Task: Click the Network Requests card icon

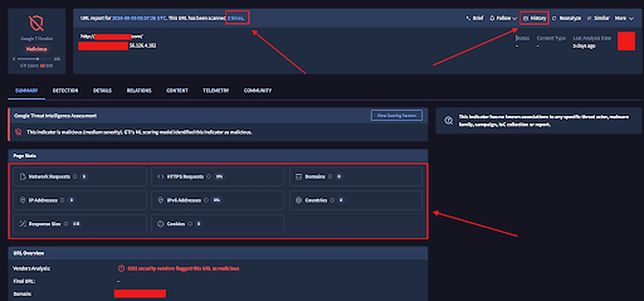Action: click(x=23, y=176)
